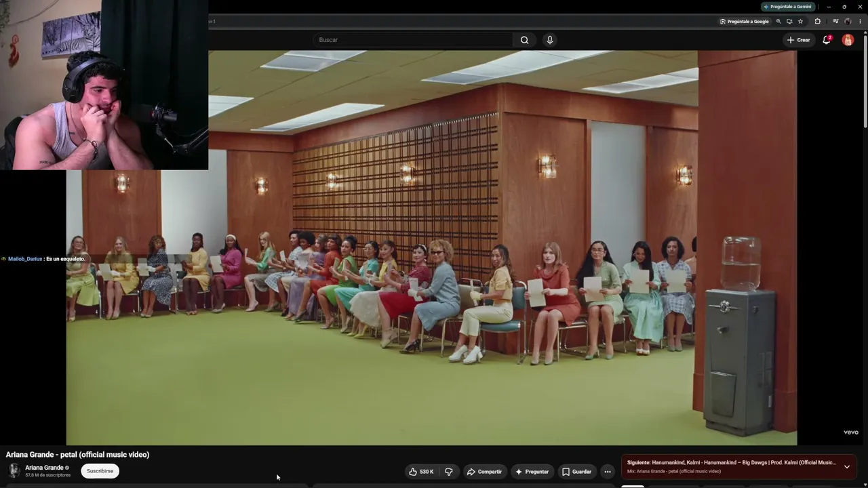Like the video with 530 K likes

tap(421, 472)
